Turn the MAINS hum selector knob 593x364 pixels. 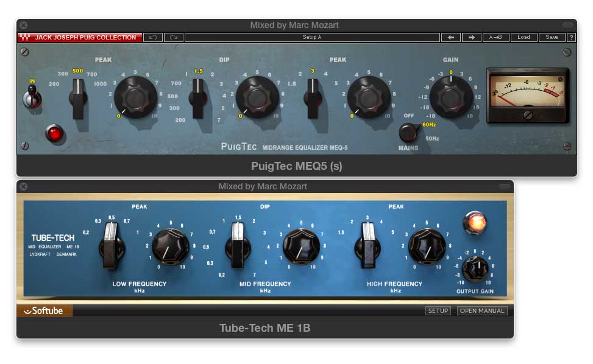pyautogui.click(x=408, y=133)
